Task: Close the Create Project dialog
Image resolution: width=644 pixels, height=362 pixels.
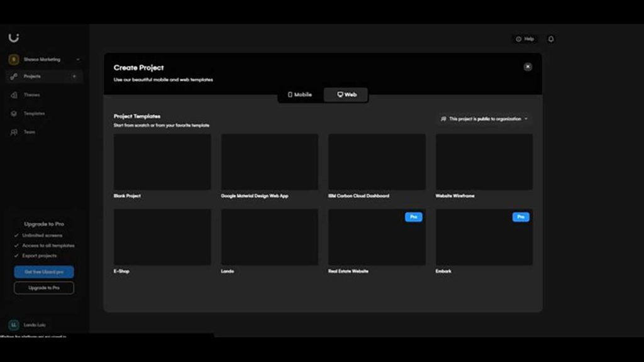Action: 528,67
